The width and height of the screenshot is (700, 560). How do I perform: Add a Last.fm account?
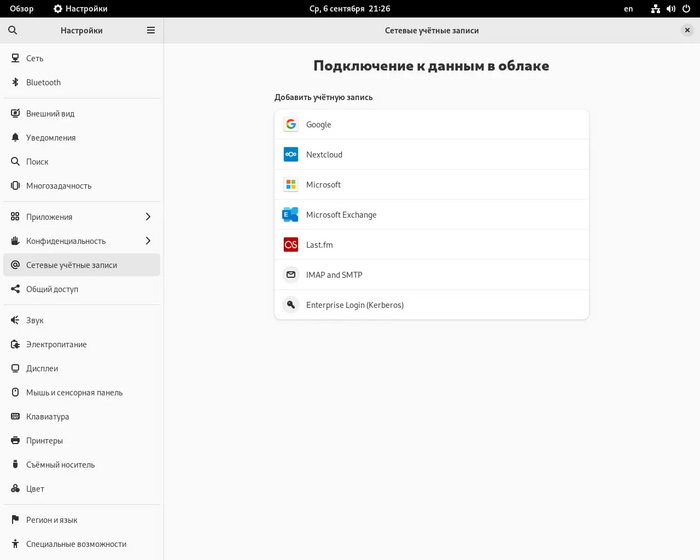coord(432,245)
